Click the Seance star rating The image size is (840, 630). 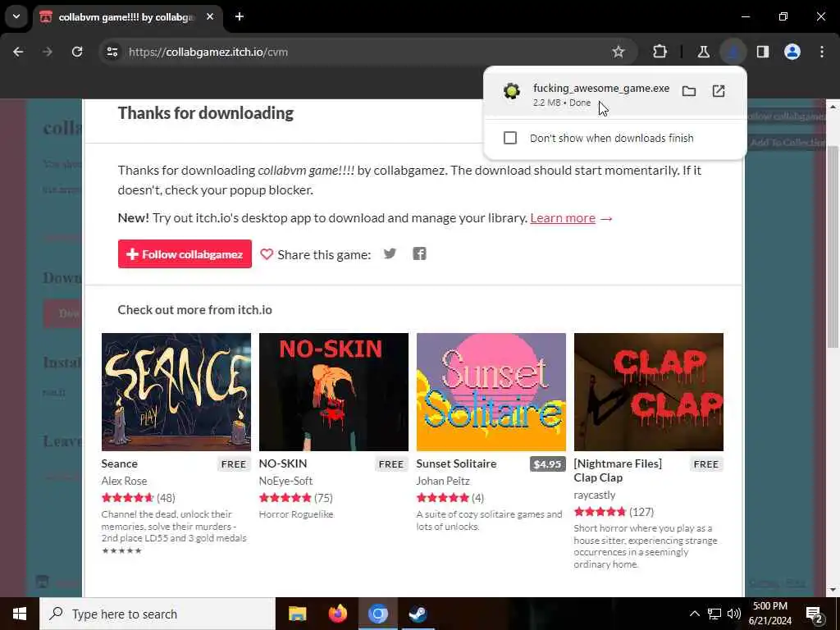[127, 498]
